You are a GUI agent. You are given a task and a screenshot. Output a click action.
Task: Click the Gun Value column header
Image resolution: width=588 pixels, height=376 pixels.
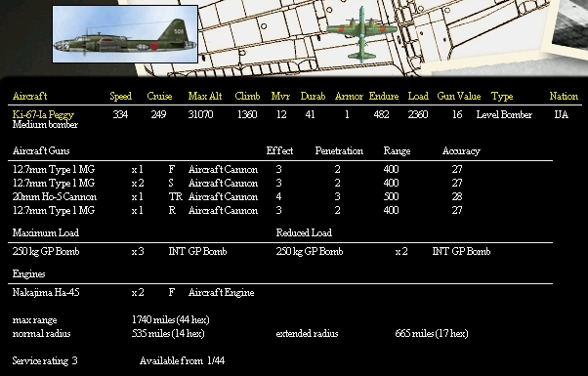tap(459, 97)
